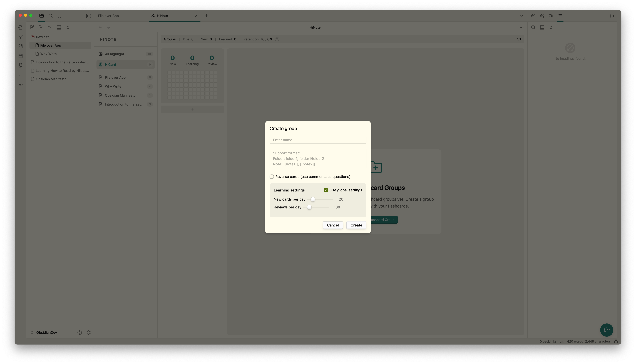Collapse the CatTest folder
This screenshot has height=364, width=636.
pyautogui.click(x=42, y=37)
